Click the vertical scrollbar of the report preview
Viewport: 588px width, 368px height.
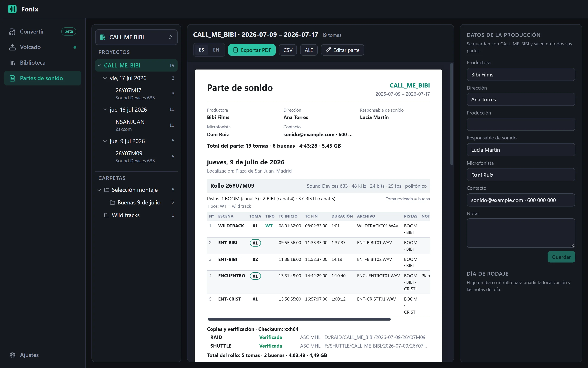click(451, 114)
